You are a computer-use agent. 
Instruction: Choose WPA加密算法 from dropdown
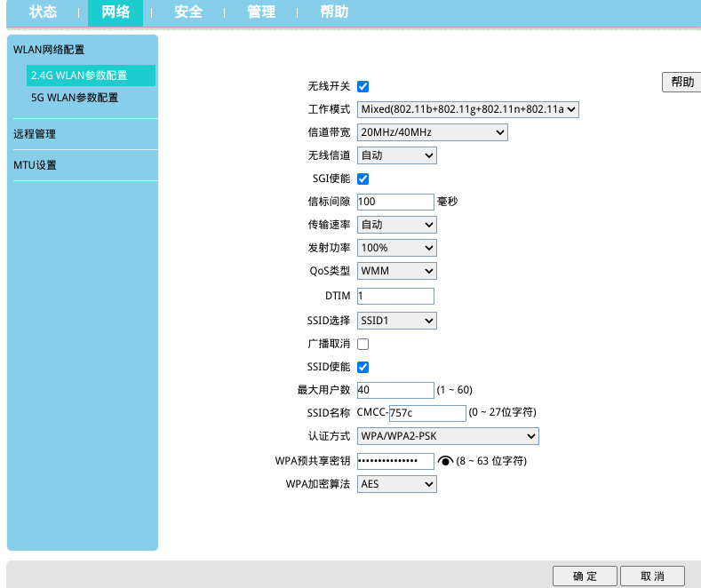(396, 484)
